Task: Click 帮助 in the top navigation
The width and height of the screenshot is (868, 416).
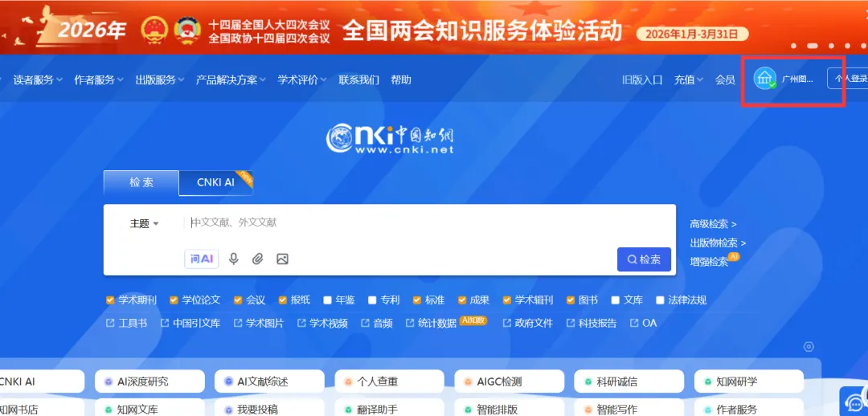Action: point(401,80)
